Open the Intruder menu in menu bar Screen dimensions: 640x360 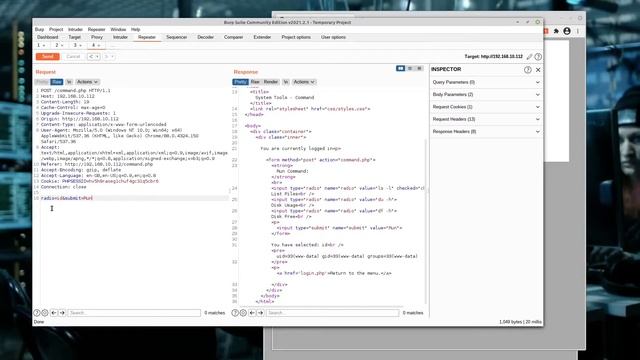[x=75, y=30]
